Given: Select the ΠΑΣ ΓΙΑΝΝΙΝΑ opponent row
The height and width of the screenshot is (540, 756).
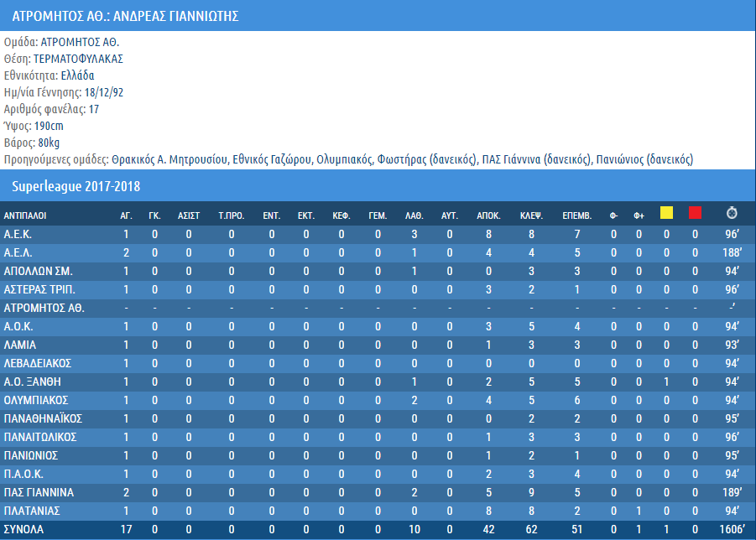Looking at the screenshot, I should 378,492.
